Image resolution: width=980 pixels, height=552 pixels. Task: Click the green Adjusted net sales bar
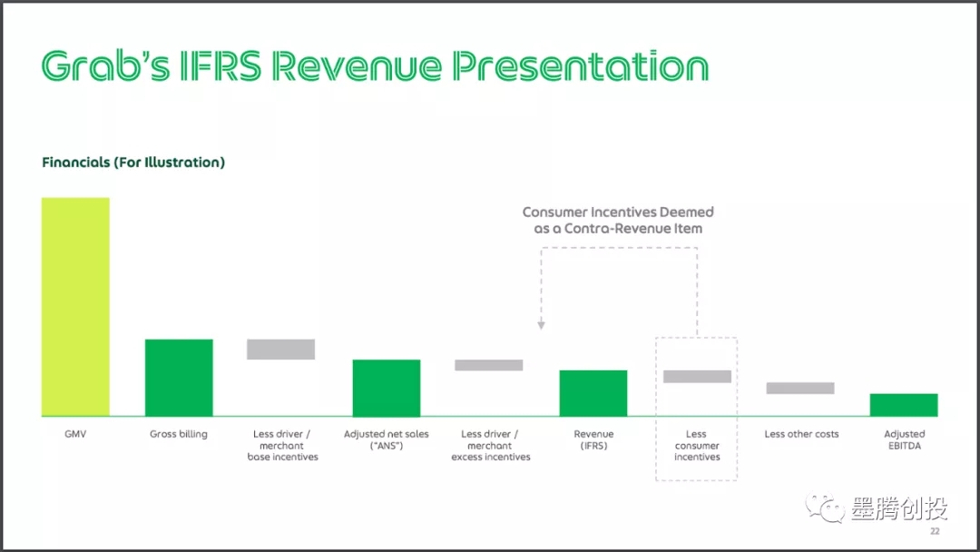387,388
